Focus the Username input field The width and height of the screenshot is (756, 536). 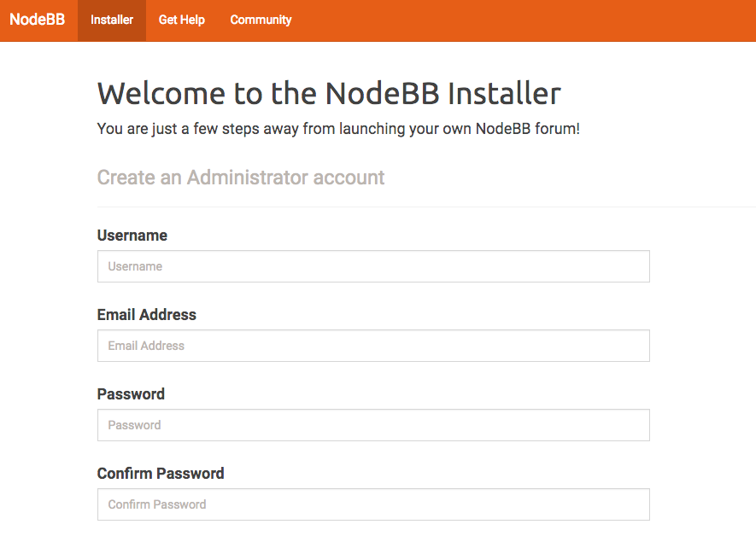coord(373,266)
